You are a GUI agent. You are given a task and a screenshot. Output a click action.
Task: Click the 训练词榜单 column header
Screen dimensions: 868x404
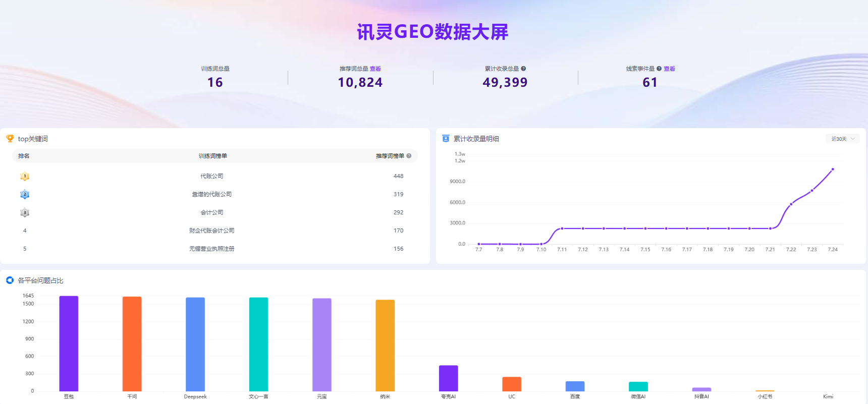coord(213,156)
